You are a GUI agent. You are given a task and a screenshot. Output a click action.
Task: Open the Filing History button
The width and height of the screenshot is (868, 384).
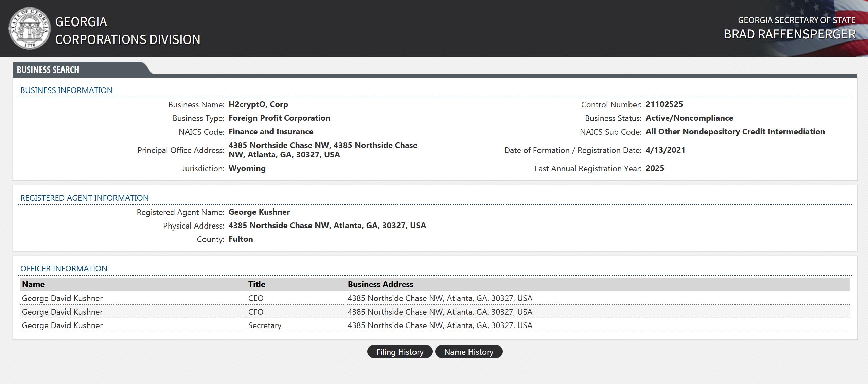(x=400, y=352)
